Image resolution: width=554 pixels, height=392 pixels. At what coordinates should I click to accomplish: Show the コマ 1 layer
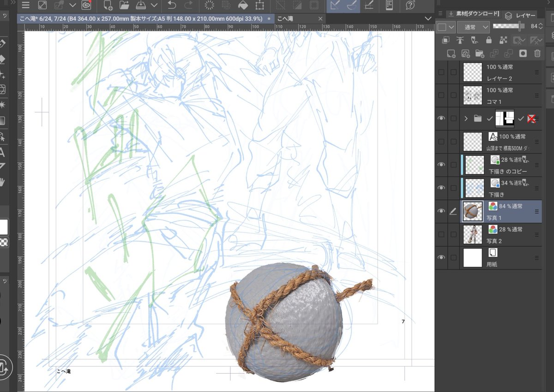click(441, 95)
